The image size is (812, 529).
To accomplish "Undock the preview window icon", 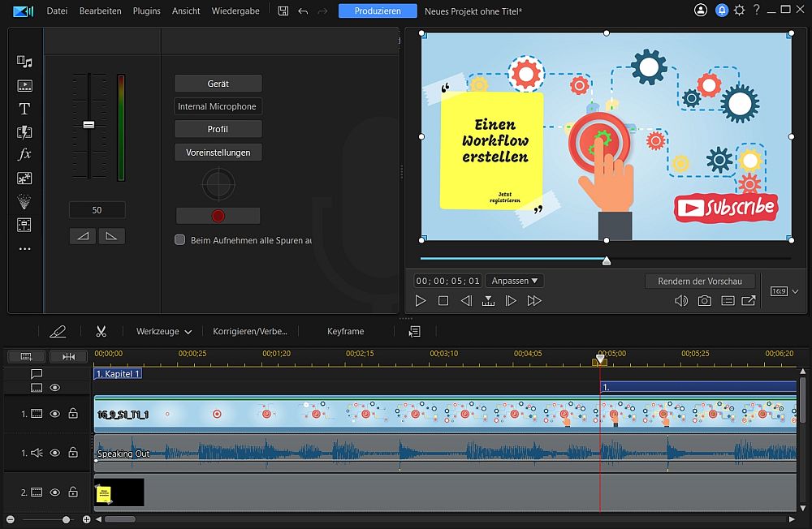I will 749,301.
